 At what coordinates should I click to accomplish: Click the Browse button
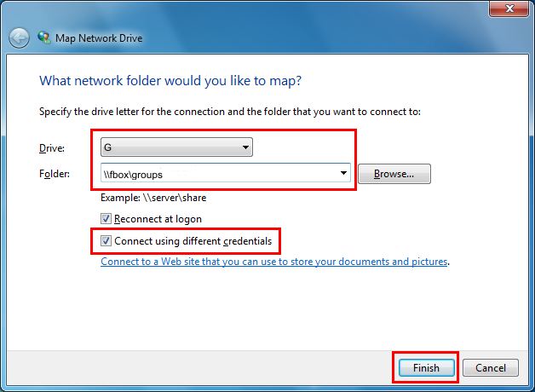click(x=394, y=174)
